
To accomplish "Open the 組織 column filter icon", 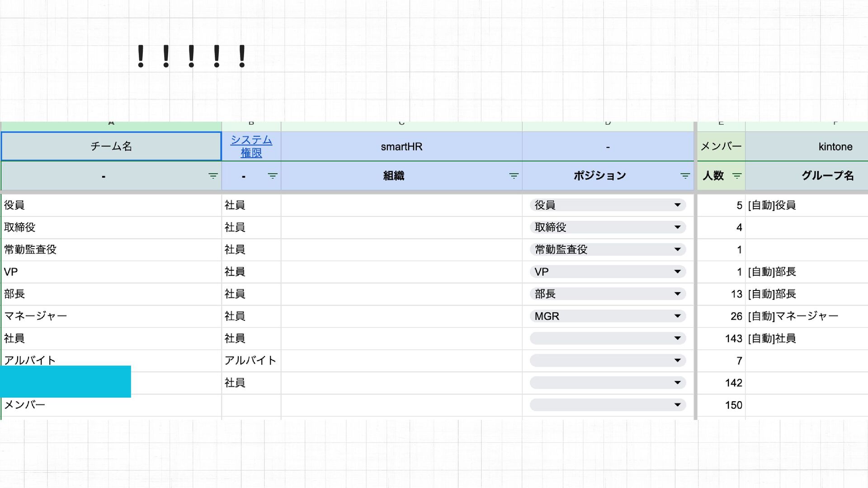I will [x=514, y=176].
